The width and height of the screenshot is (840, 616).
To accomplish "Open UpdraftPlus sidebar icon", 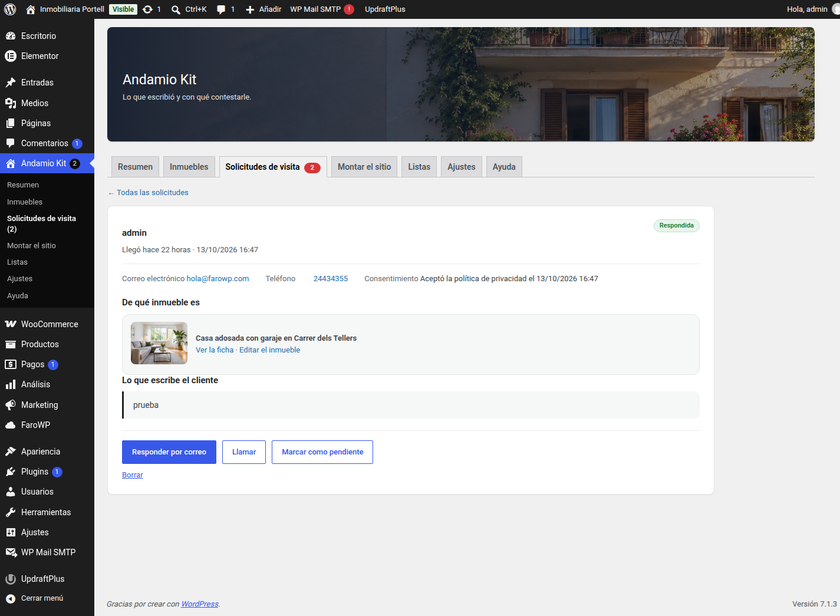I will [11, 579].
